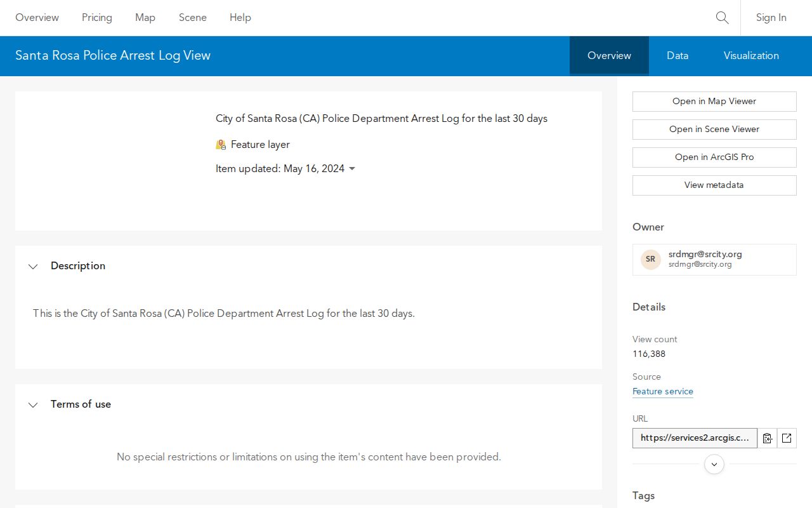
Task: Click Open in Map Viewer button
Action: pos(714,102)
